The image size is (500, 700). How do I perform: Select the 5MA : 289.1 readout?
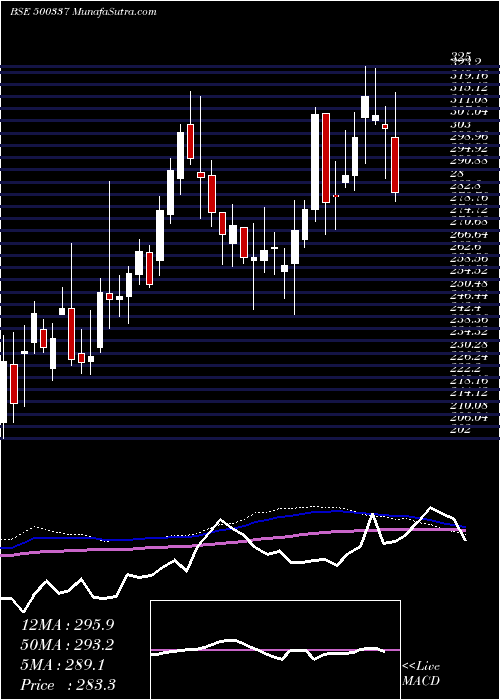click(x=62, y=665)
